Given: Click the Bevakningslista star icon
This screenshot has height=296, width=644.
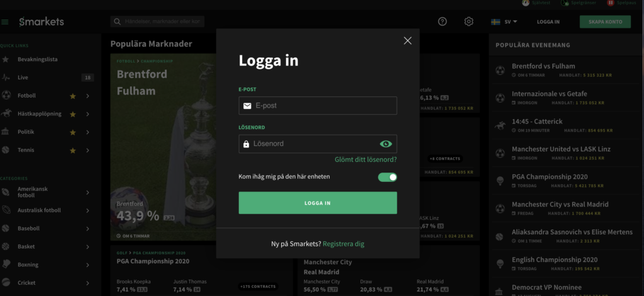Looking at the screenshot, I should tap(5, 59).
